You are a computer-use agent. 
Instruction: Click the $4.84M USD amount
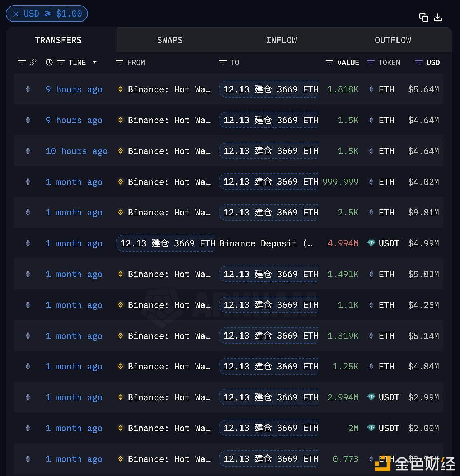pyautogui.click(x=423, y=367)
